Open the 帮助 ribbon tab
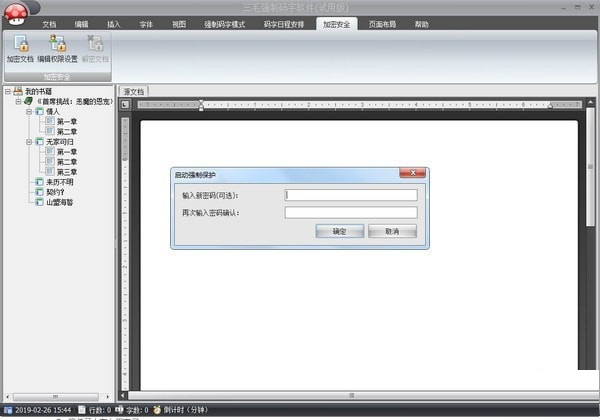Viewport: 600px width, 420px height. click(421, 24)
